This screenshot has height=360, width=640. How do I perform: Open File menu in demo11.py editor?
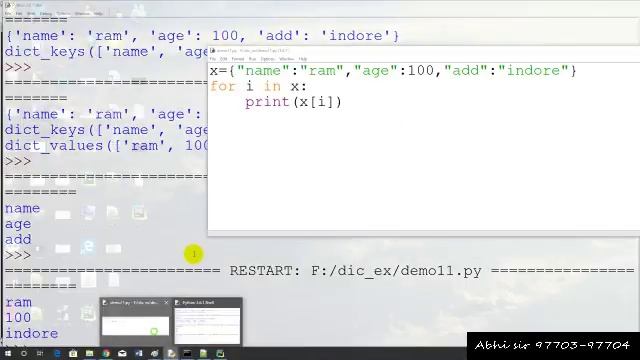[213, 59]
